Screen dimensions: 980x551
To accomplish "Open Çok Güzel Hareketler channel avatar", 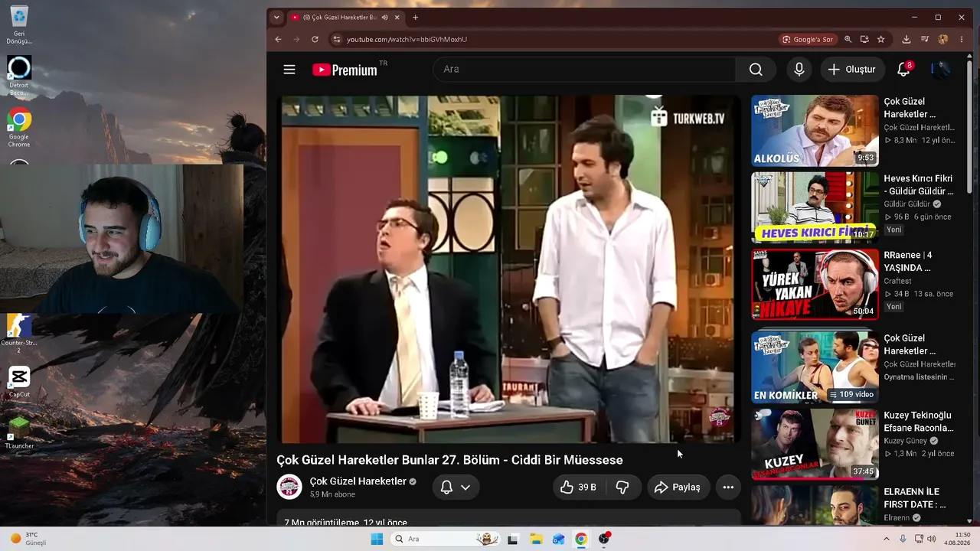I will (289, 487).
